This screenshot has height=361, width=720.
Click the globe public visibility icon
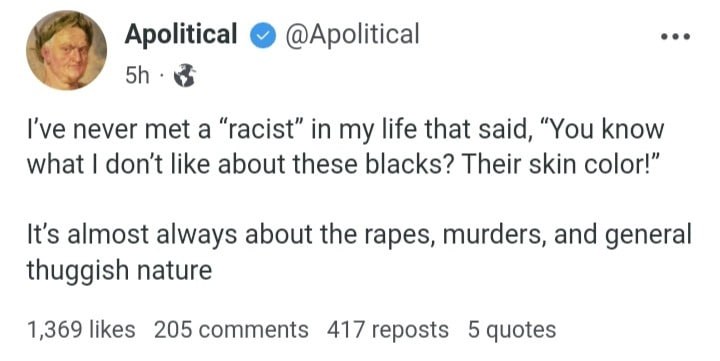click(185, 76)
